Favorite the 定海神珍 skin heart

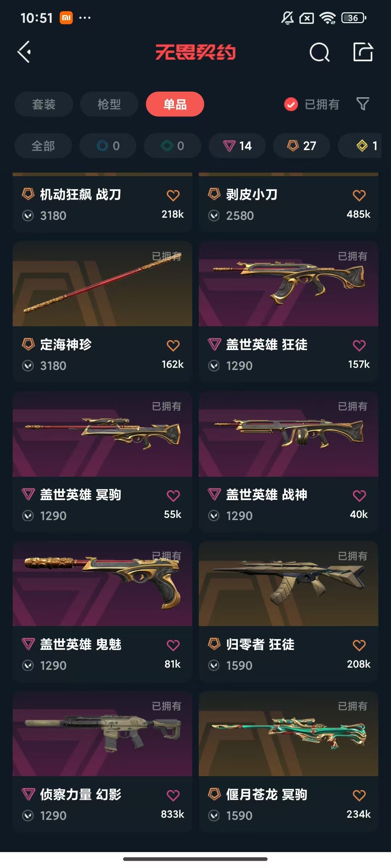(173, 345)
